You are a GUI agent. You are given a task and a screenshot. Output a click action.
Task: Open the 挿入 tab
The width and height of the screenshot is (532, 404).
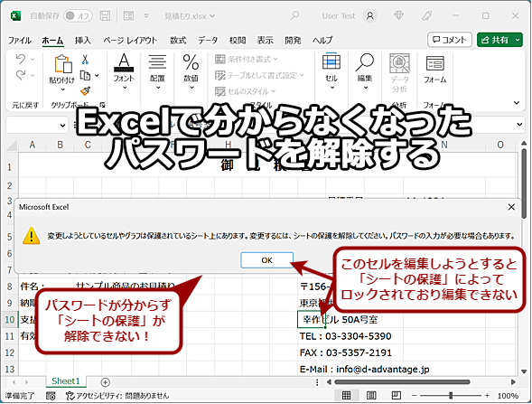click(x=83, y=41)
